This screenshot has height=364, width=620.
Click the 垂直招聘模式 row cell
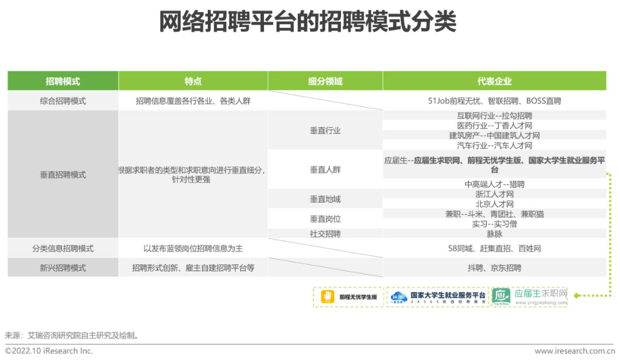tap(63, 175)
